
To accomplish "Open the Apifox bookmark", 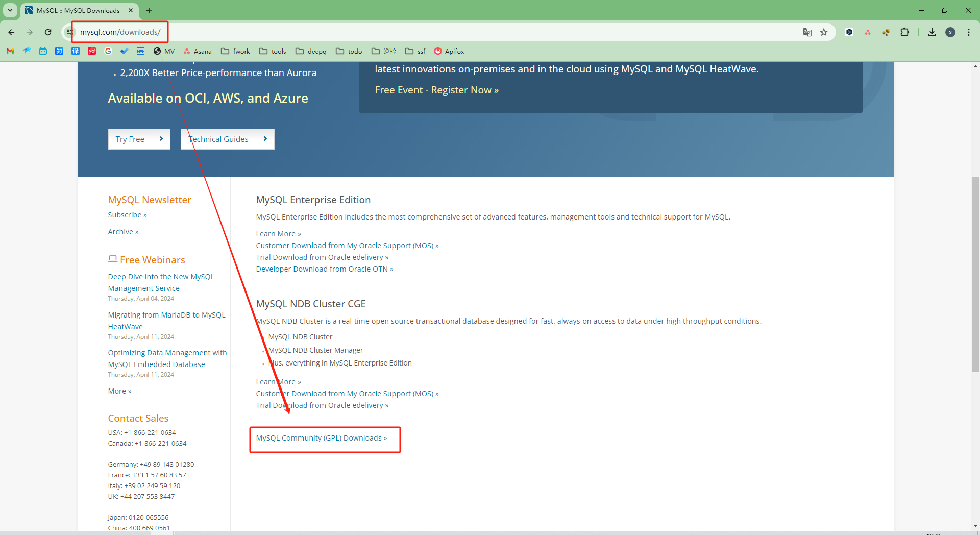I will coord(449,51).
